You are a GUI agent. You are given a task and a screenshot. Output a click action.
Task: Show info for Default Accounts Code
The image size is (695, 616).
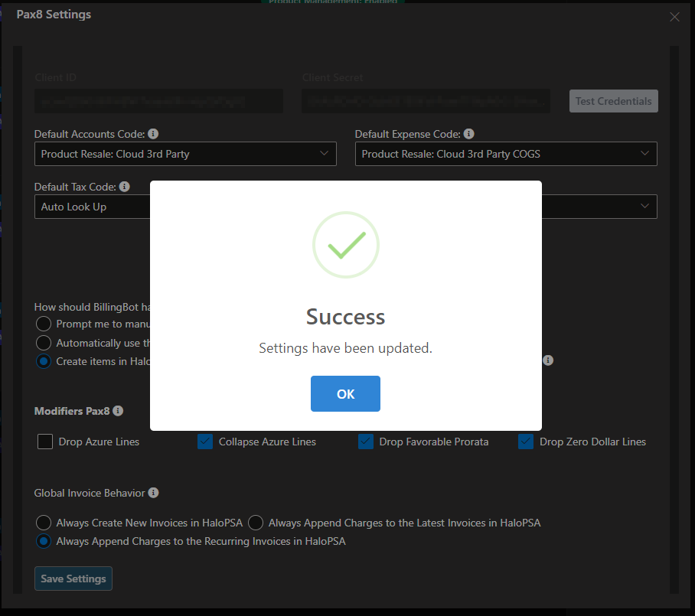point(153,133)
